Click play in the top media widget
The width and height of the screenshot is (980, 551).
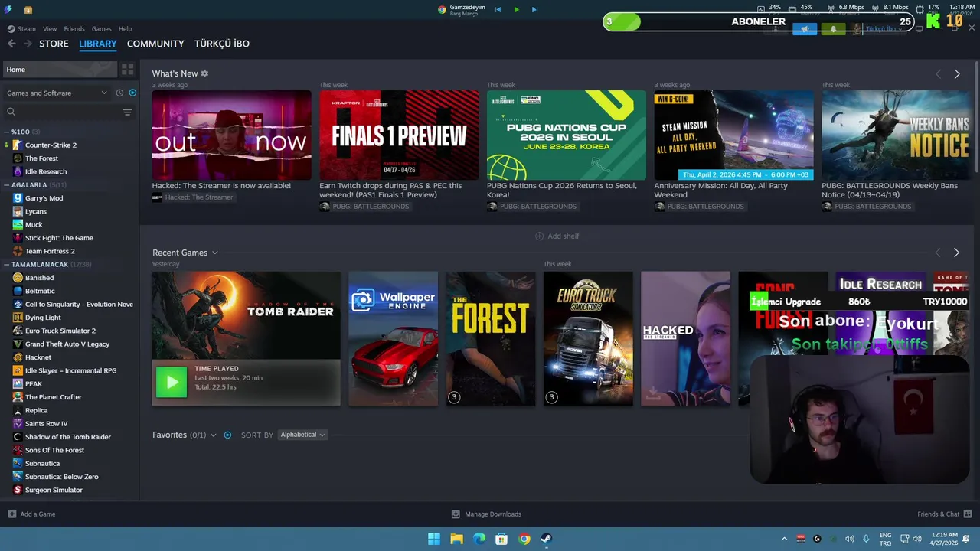[516, 9]
